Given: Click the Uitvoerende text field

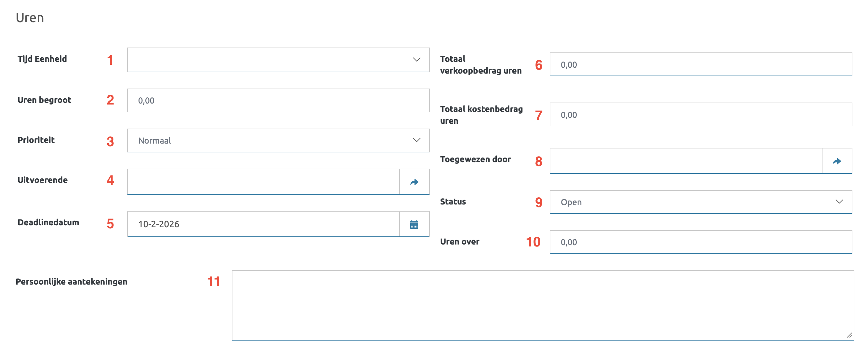Looking at the screenshot, I should 263,182.
